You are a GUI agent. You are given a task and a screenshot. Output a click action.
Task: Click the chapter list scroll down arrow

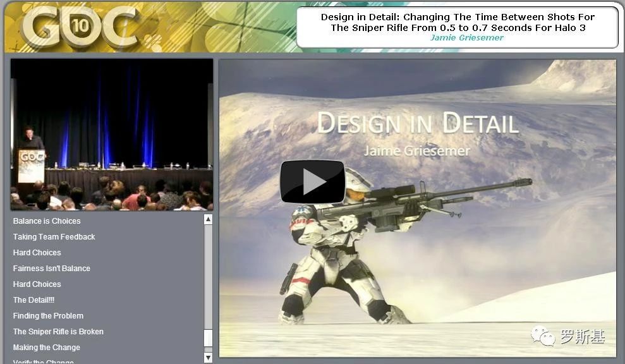pos(208,357)
